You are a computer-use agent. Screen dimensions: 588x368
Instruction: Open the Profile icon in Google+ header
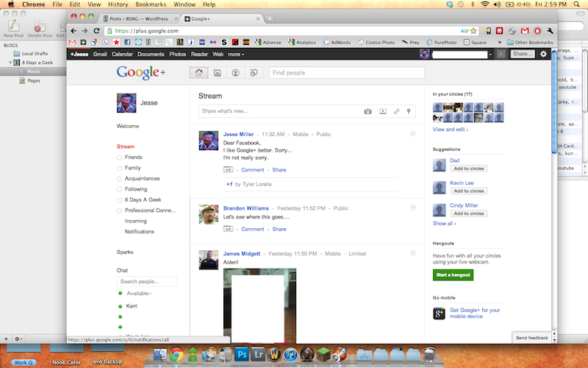click(x=235, y=72)
